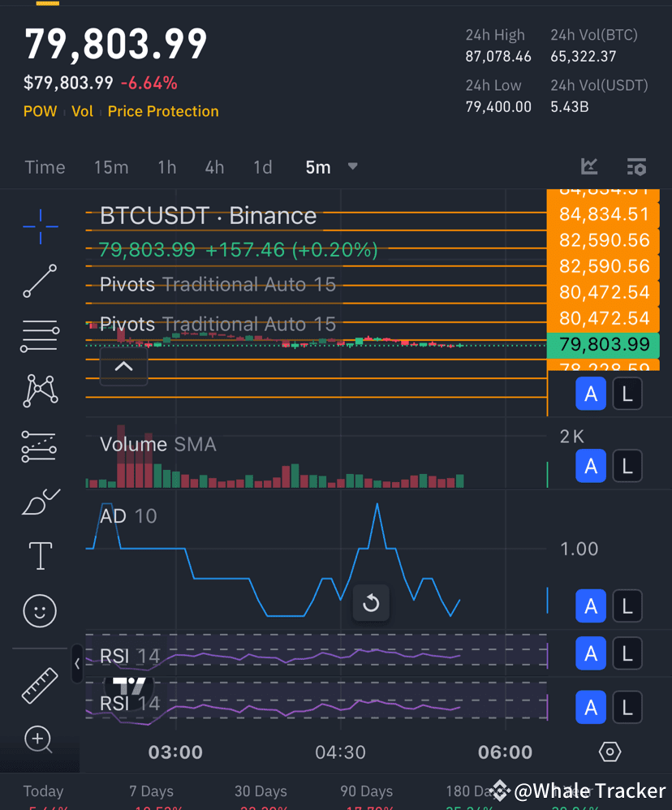Select the text annotation tool
Image resolution: width=672 pixels, height=810 pixels.
click(39, 556)
